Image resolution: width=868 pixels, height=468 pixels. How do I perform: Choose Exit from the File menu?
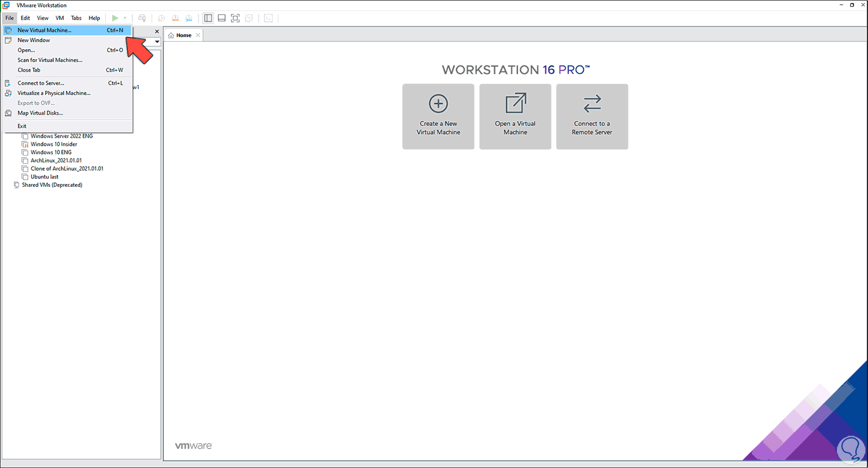coord(68,126)
